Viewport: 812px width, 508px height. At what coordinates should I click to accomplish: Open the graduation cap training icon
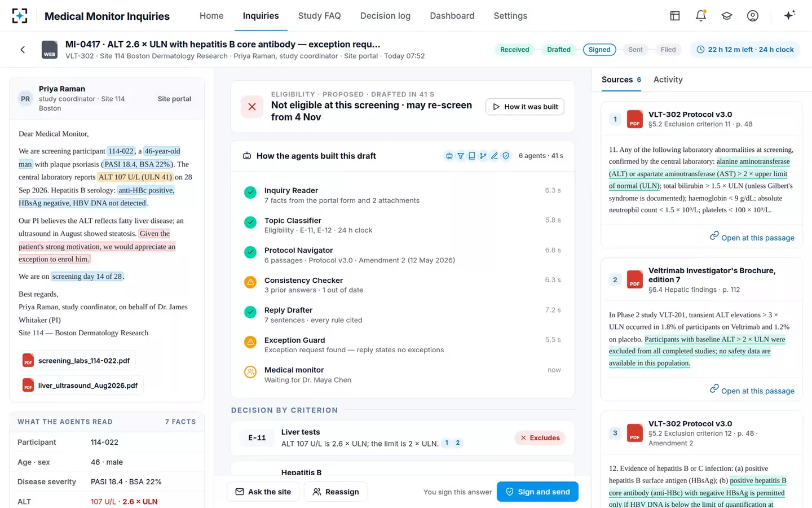click(727, 16)
